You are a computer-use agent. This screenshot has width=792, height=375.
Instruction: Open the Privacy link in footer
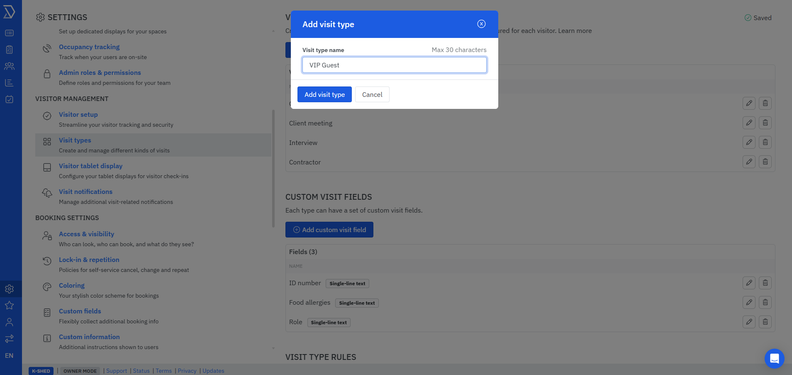point(187,370)
